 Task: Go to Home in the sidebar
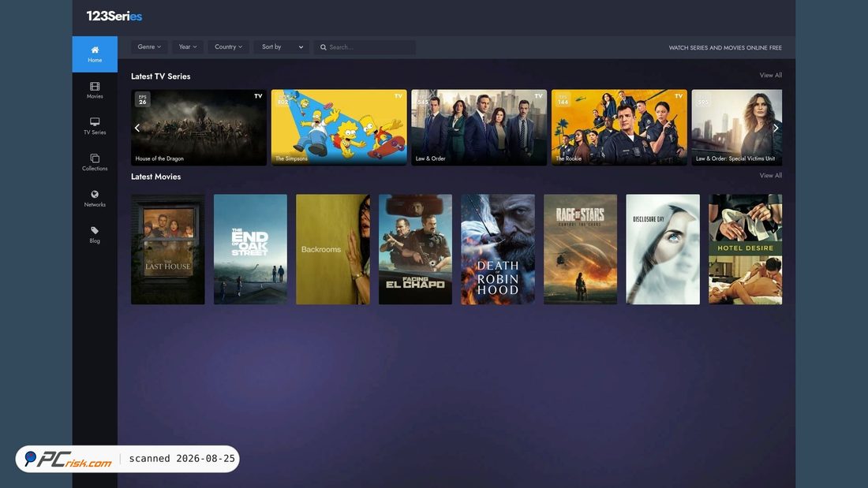95,54
